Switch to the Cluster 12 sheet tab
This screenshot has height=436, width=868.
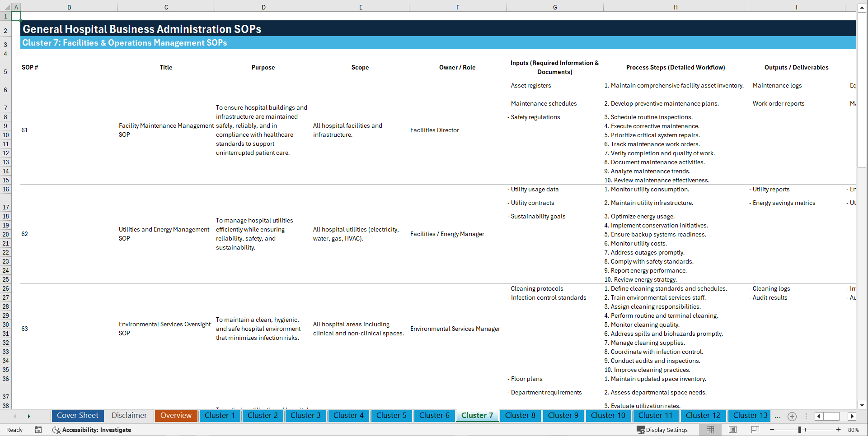[x=703, y=416]
